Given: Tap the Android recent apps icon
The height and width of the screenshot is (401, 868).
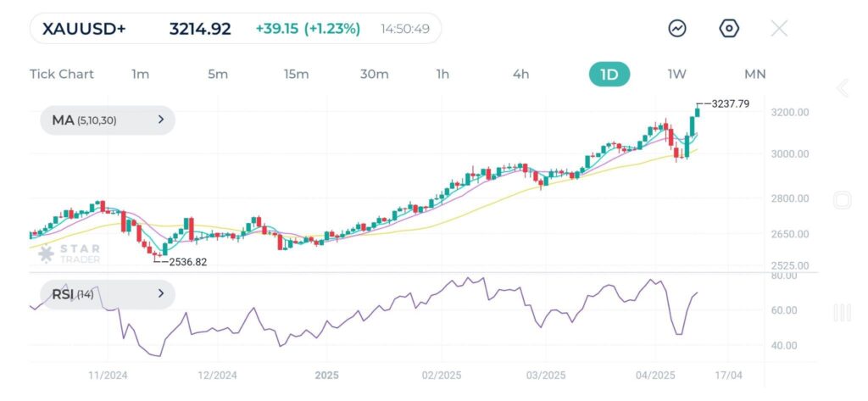Looking at the screenshot, I should point(842,313).
